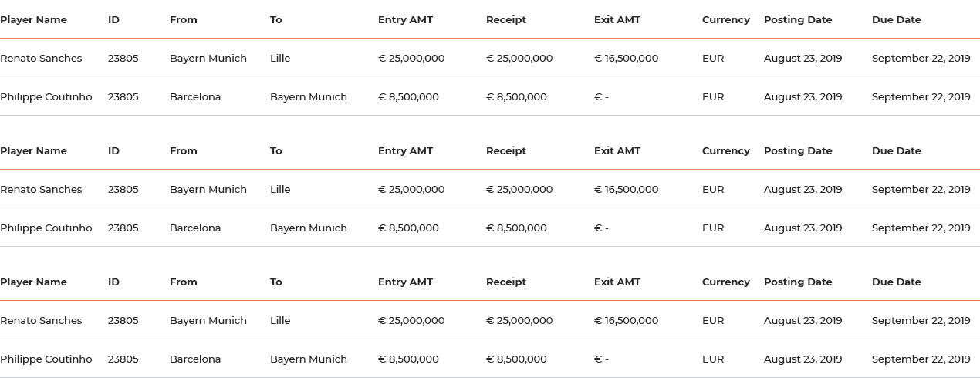This screenshot has width=980, height=378.
Task: Click the Currency header in the second table
Action: 725,151
